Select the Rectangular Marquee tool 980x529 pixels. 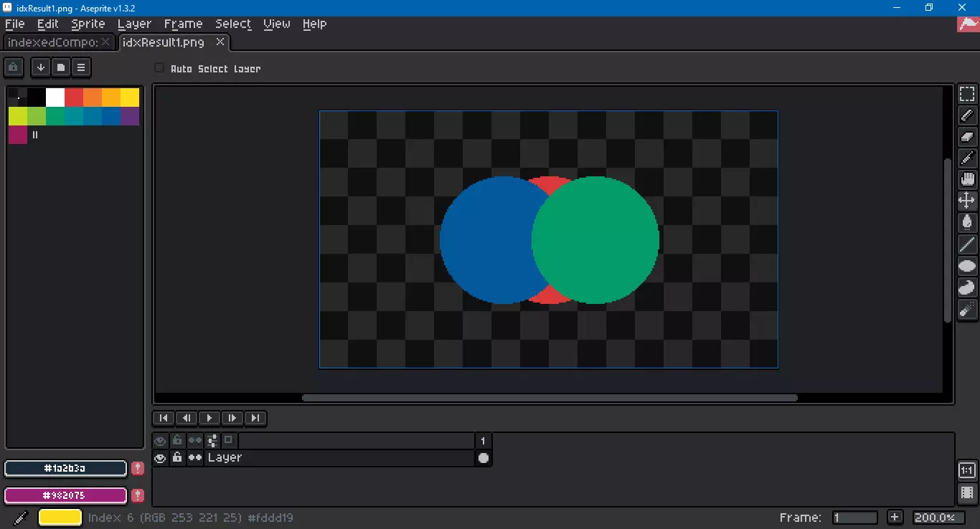point(967,95)
